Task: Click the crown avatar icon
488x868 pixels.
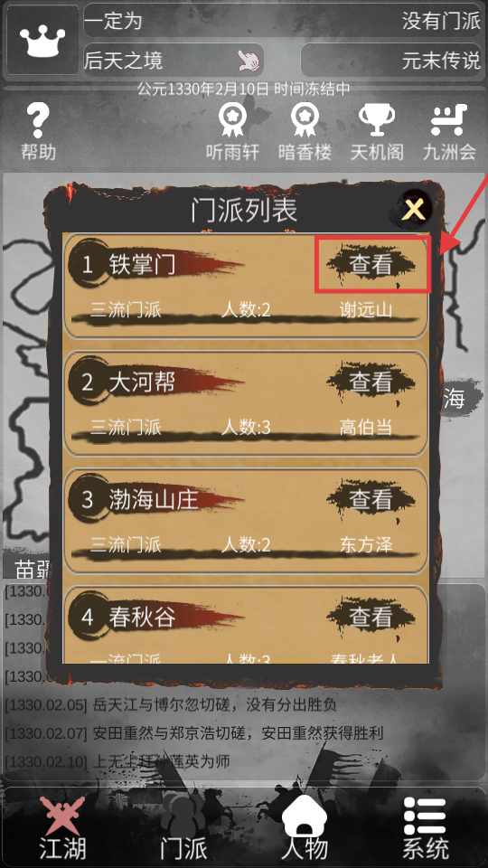Action: click(x=42, y=40)
